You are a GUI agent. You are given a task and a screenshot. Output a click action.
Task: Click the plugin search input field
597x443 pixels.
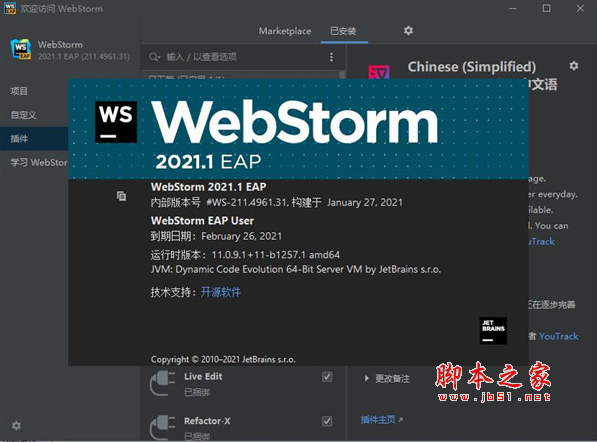pyautogui.click(x=244, y=57)
